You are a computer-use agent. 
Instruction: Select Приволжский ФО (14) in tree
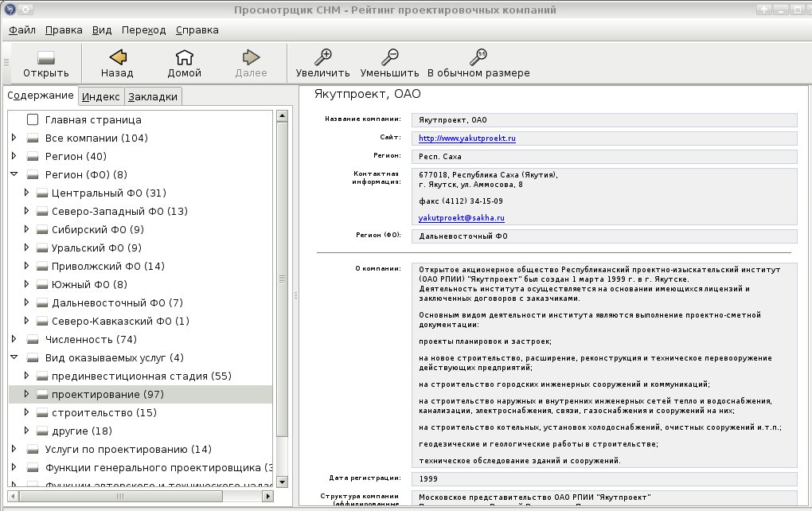pos(108,266)
